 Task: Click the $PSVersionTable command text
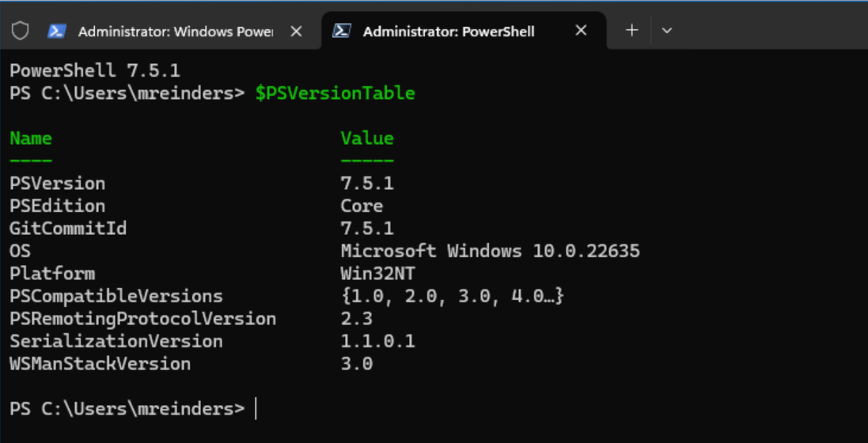click(x=335, y=93)
